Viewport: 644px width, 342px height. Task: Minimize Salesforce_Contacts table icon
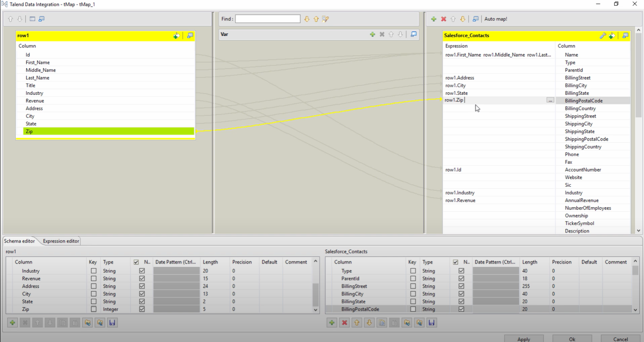coord(625,36)
